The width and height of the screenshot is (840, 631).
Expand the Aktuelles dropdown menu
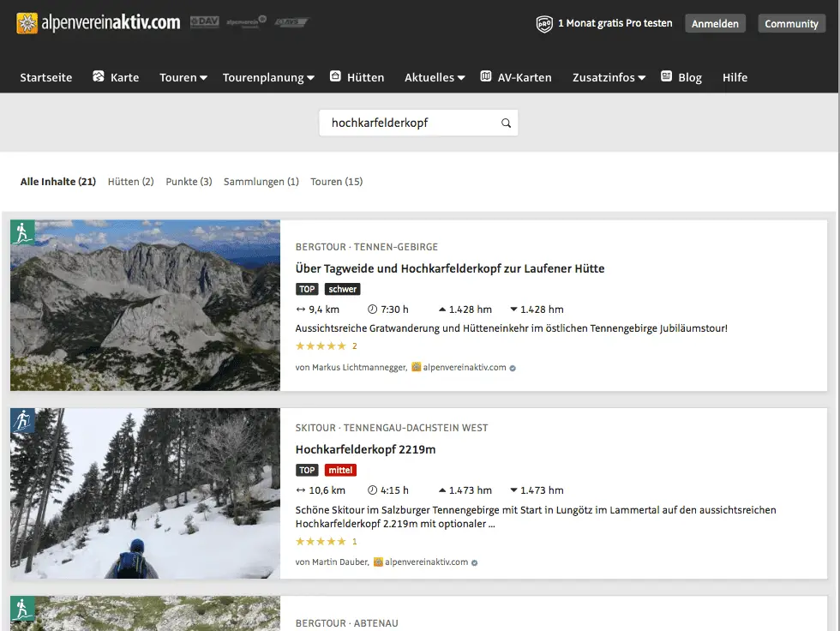click(x=435, y=78)
